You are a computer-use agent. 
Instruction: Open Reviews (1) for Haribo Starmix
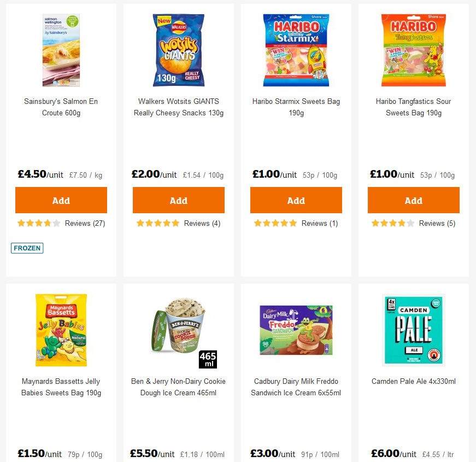point(320,223)
